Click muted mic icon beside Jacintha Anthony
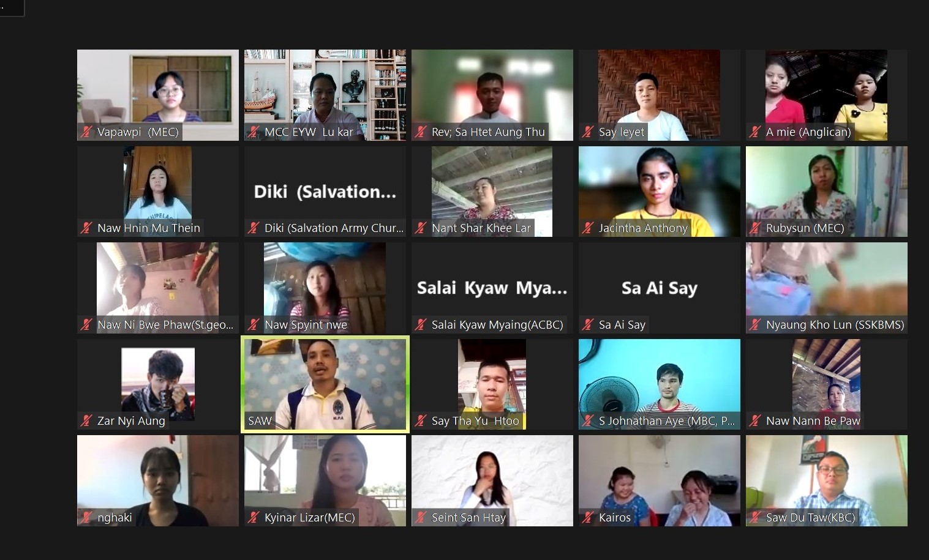The height and width of the screenshot is (560, 929). pos(588,228)
